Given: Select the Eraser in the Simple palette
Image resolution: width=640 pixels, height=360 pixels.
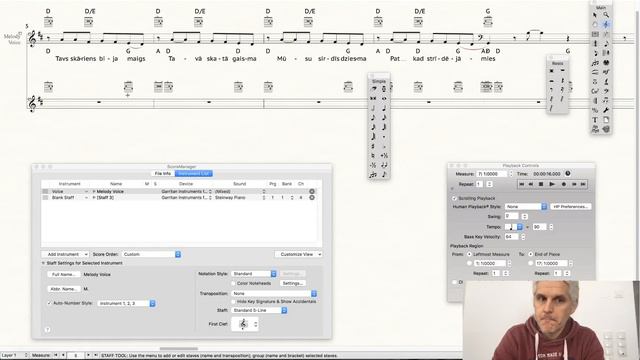Looking at the screenshot, I should (373, 89).
